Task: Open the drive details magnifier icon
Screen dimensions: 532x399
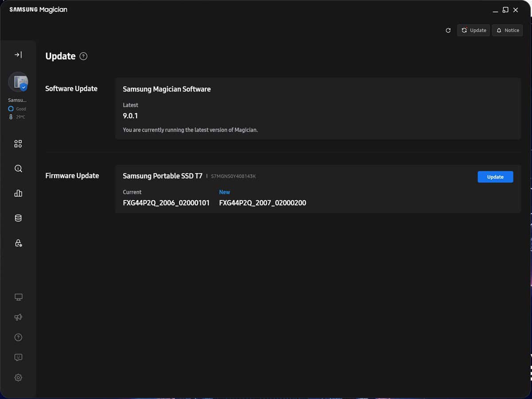Action: tap(18, 169)
